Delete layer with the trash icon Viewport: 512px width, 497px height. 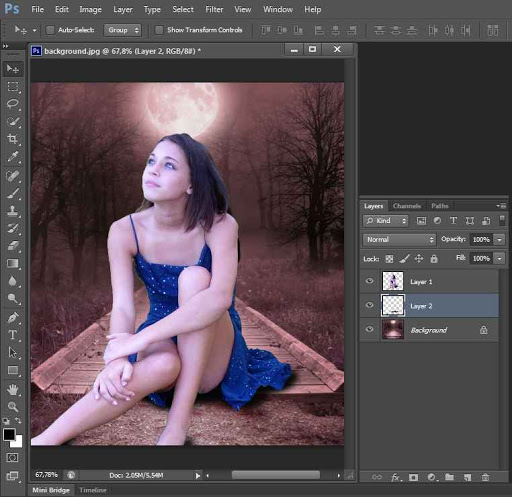[x=485, y=477]
